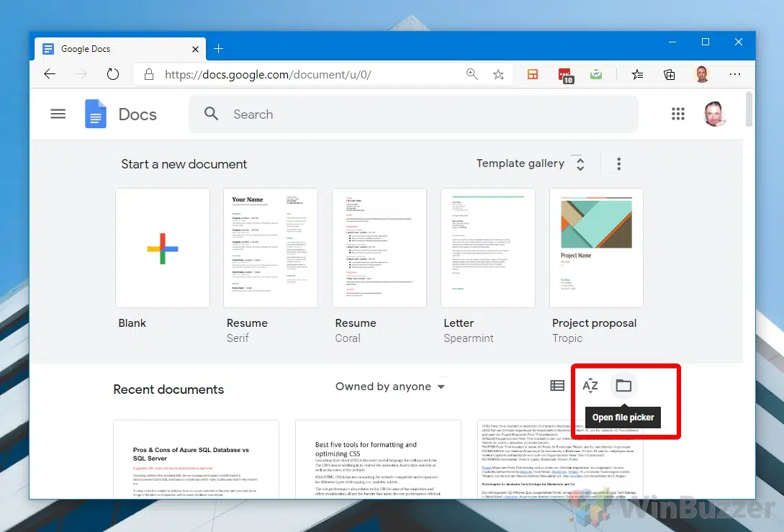The height and width of the screenshot is (532, 784).
Task: Click the browser address bar URL
Action: pos(268,74)
